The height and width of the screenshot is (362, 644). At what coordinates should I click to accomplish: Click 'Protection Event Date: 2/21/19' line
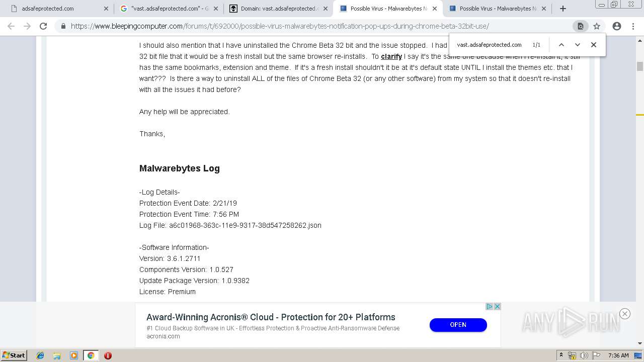pos(188,203)
